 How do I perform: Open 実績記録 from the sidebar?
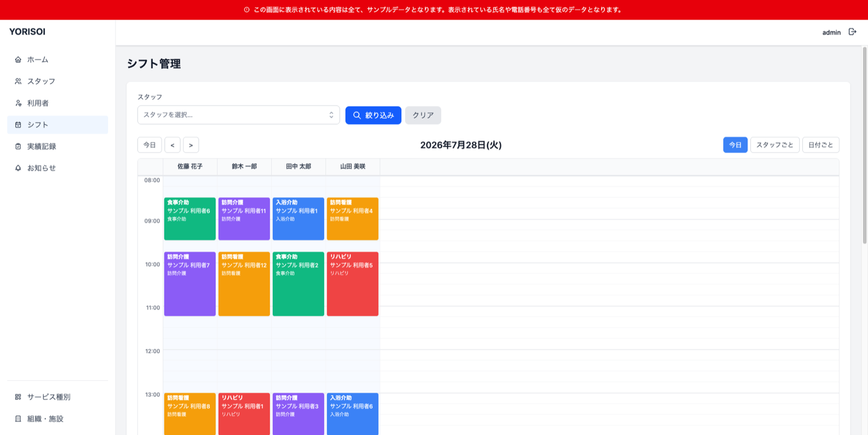[x=58, y=147]
